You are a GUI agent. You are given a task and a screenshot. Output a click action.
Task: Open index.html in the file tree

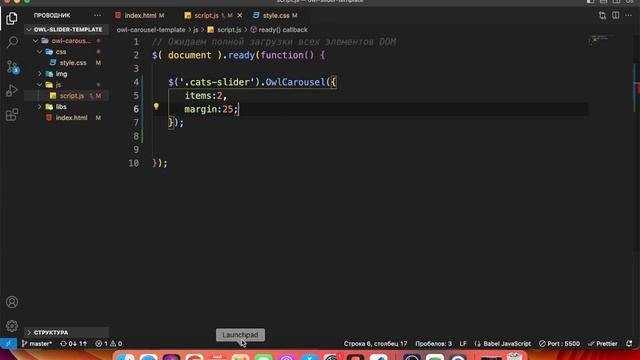coord(67,118)
